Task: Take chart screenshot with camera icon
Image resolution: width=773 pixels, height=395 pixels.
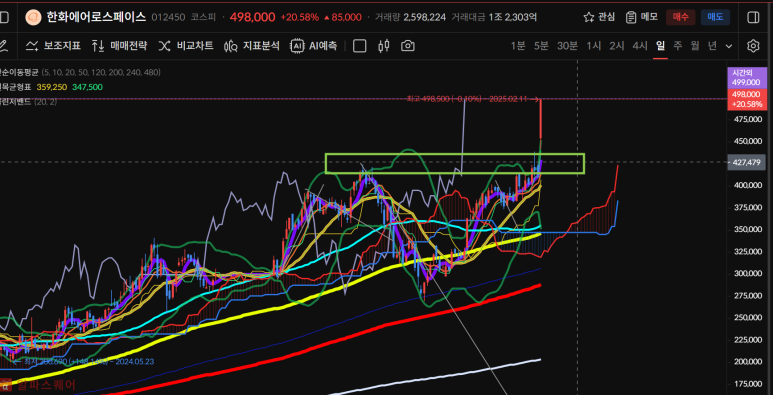Action: point(407,46)
